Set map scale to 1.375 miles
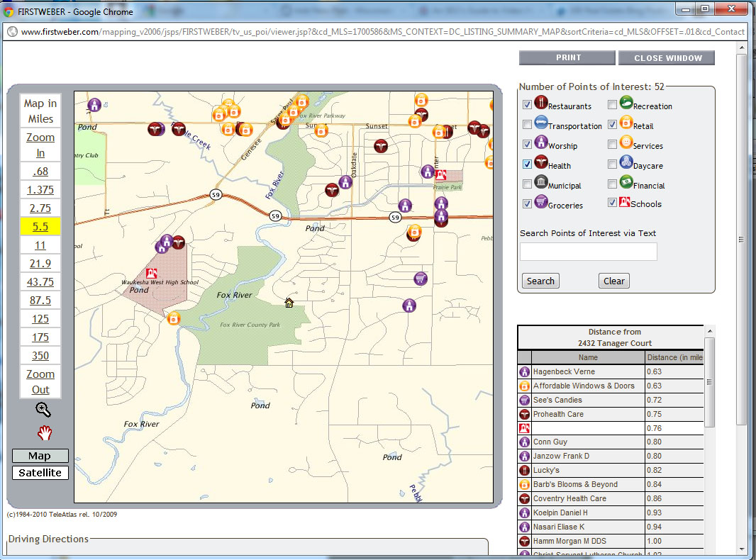The height and width of the screenshot is (560, 756). [x=40, y=189]
